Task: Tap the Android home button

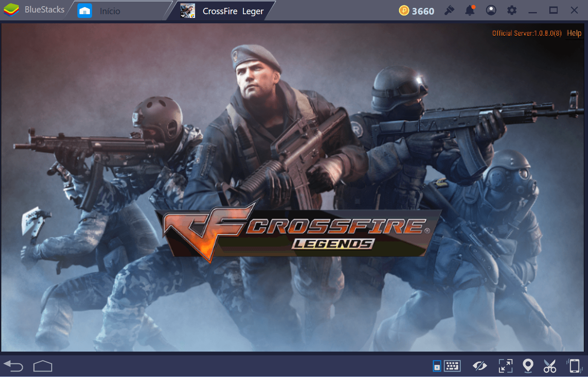Action: [x=43, y=366]
